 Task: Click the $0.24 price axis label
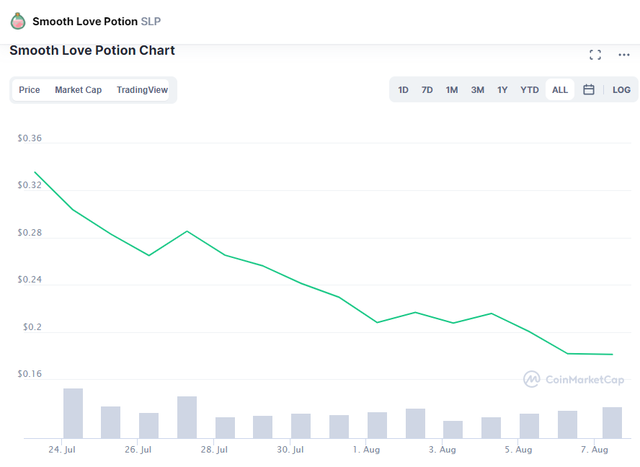pos(29,279)
